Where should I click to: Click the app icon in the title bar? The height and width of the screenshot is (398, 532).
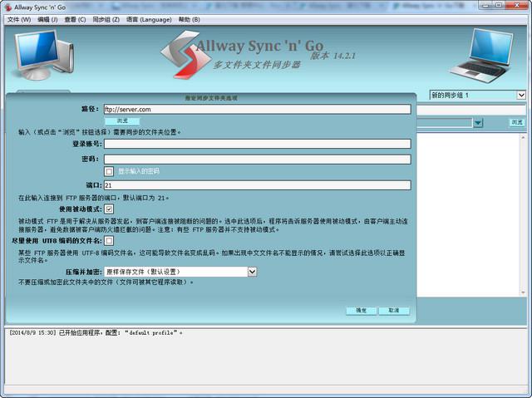8,7
